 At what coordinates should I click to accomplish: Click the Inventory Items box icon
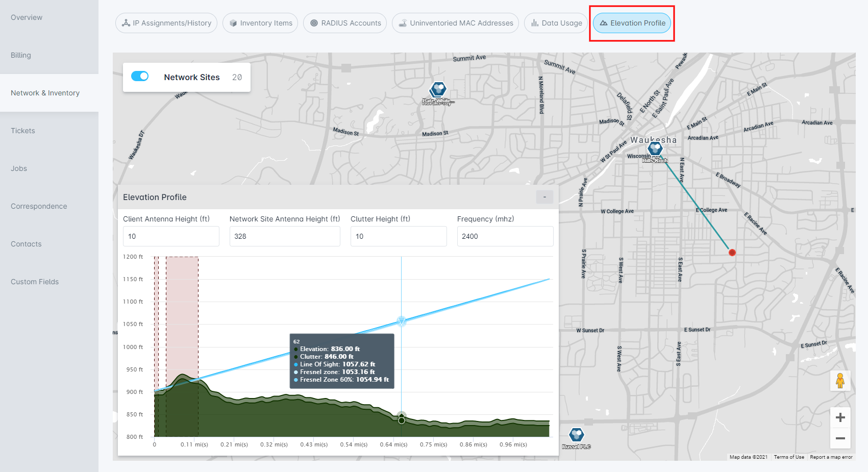[233, 23]
